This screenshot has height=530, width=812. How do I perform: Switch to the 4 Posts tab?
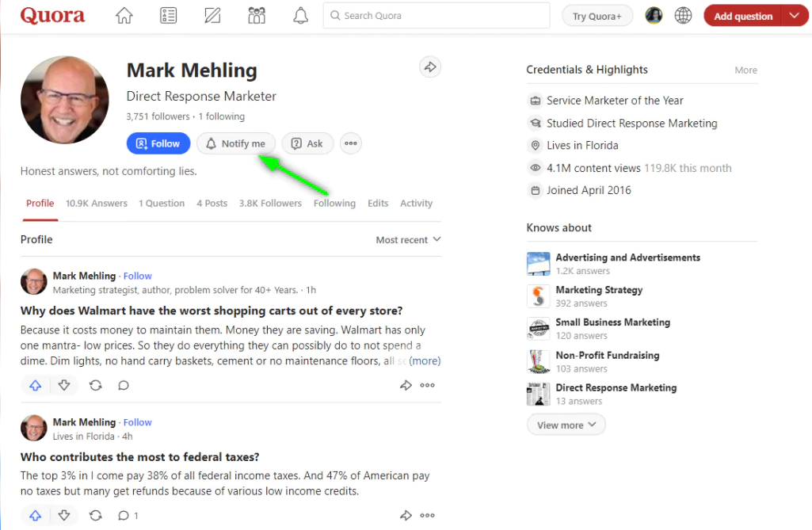[212, 204]
